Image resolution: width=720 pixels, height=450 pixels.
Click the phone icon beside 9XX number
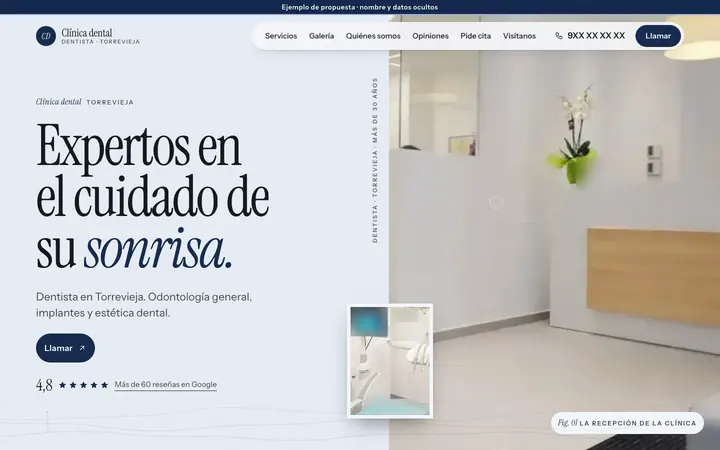pyautogui.click(x=559, y=36)
